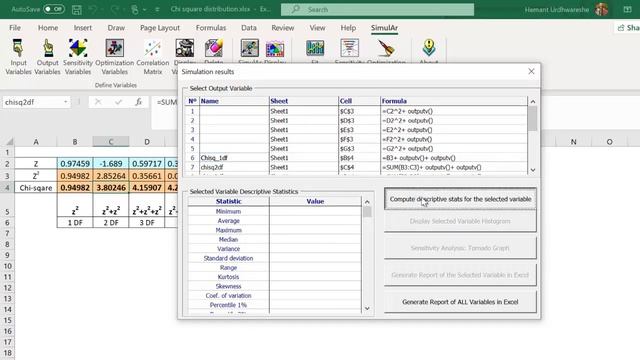Switch to the Help tab
The width and height of the screenshot is (640, 360).
point(348,28)
